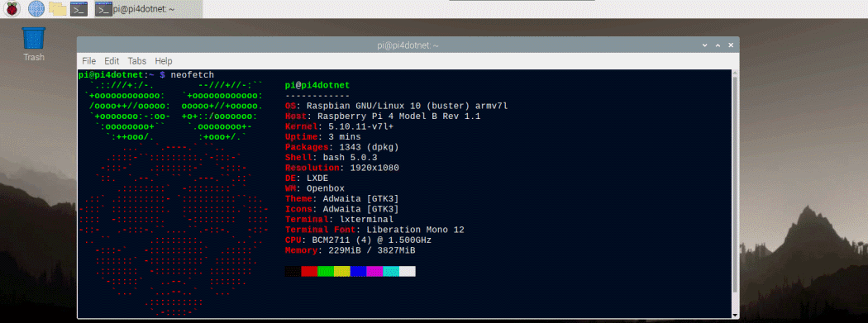Launch terminal from the panel launcher icon
Viewport: 868px width, 323px height.
click(x=79, y=8)
